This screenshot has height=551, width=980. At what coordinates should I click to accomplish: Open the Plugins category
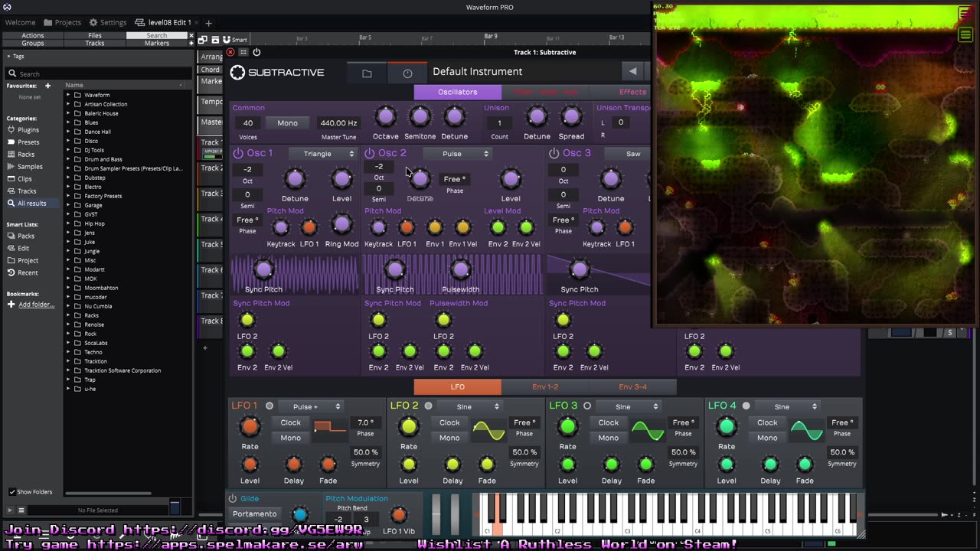pyautogui.click(x=28, y=130)
